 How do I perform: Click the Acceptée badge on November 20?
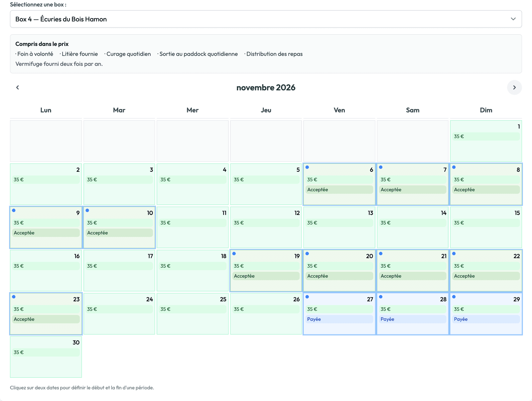(x=339, y=276)
